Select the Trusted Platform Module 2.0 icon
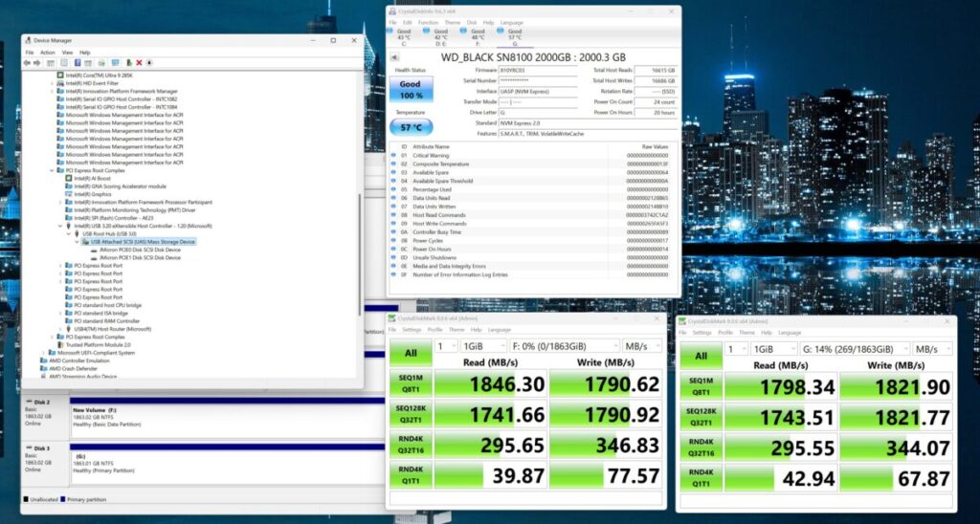The width and height of the screenshot is (980, 524). [x=60, y=345]
